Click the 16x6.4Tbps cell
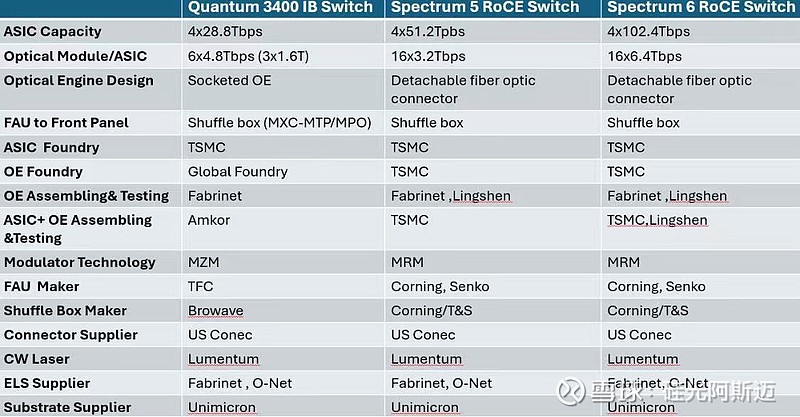The width and height of the screenshot is (800, 417). coord(644,56)
